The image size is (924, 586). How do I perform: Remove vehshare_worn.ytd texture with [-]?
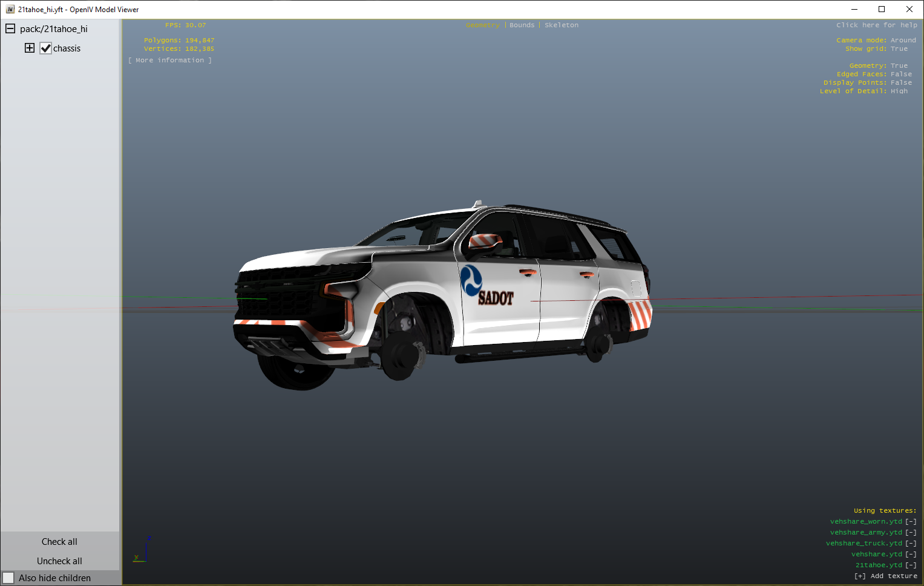(911, 521)
